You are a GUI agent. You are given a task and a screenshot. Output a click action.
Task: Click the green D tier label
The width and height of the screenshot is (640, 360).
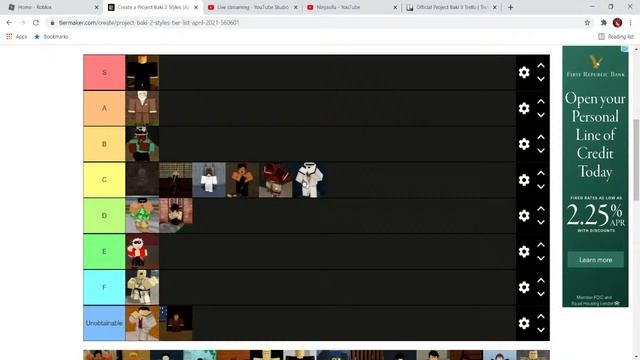104,216
